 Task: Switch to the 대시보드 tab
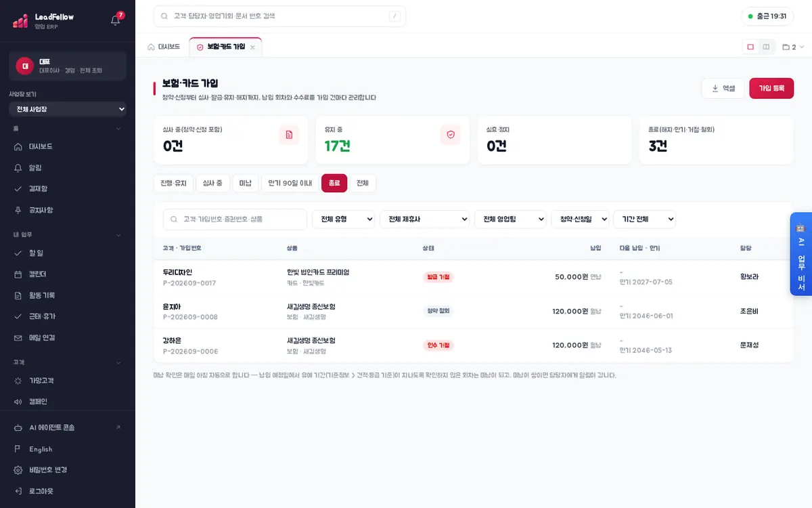pyautogui.click(x=164, y=47)
